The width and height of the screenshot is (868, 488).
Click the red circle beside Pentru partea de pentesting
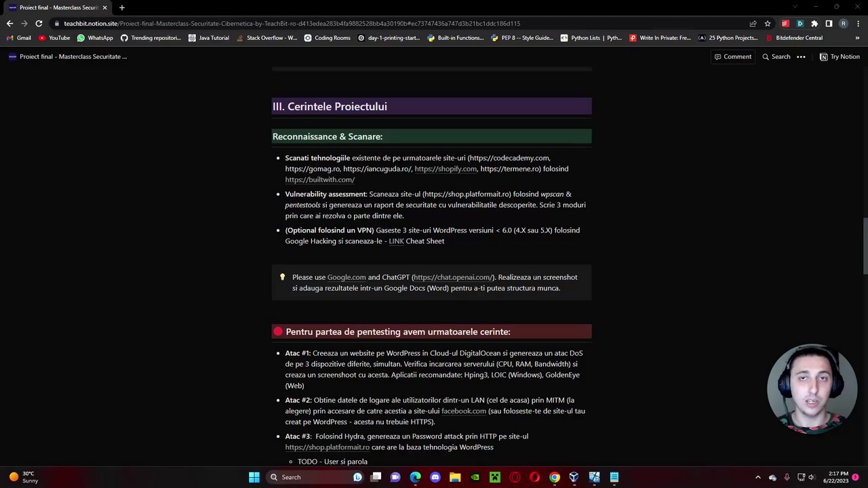tap(277, 331)
